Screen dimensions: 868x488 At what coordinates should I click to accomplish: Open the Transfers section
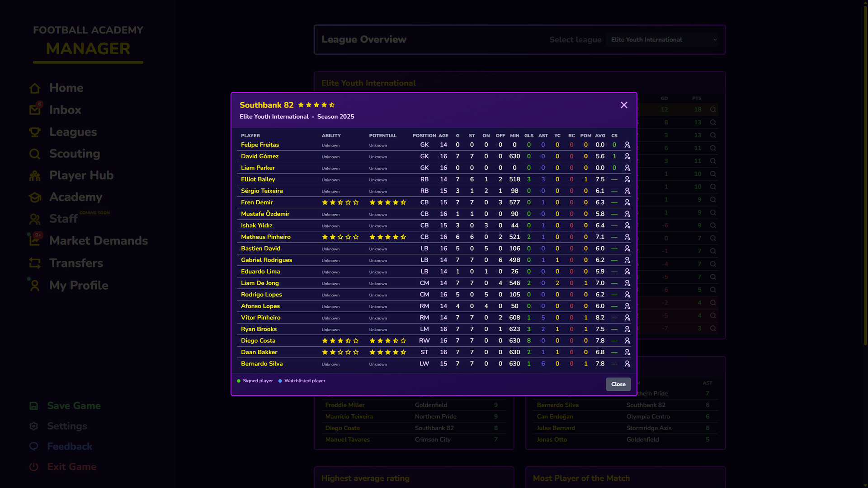(76, 263)
